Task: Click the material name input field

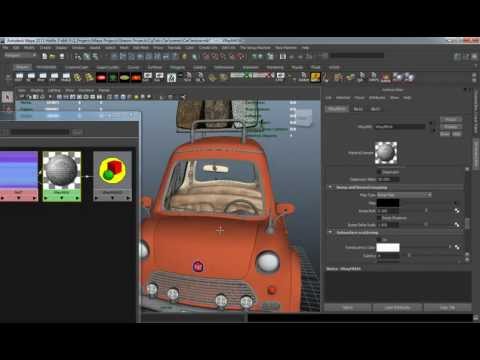Action: coord(400,127)
